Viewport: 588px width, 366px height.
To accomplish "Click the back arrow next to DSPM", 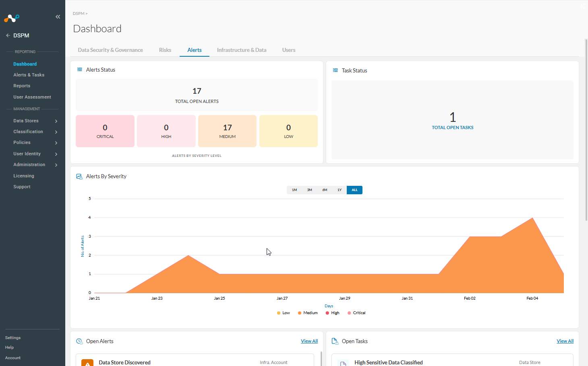I will 8,35.
